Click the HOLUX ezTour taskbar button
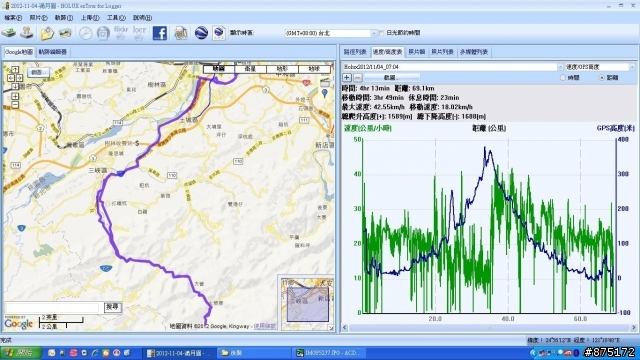Viewport: 640px width, 360px height. (x=179, y=353)
